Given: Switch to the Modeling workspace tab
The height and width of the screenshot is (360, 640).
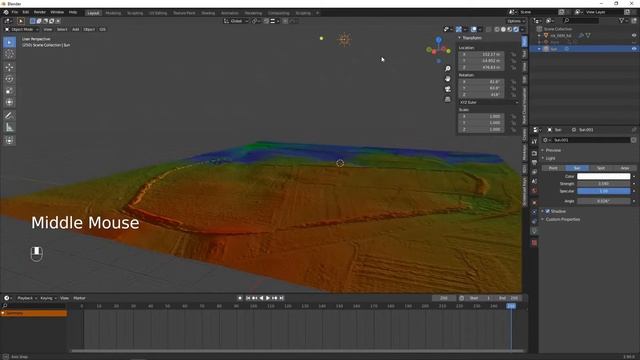Looking at the screenshot, I should pyautogui.click(x=113, y=13).
